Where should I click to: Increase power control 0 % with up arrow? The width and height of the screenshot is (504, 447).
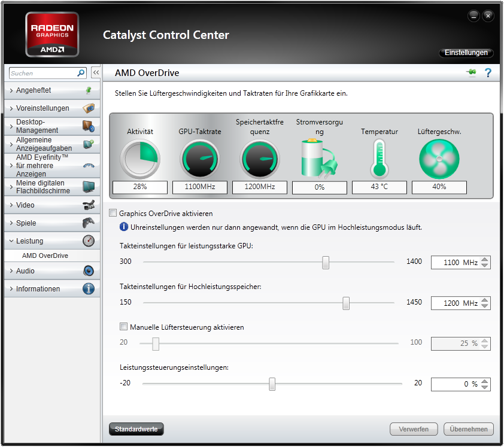[x=485, y=381]
